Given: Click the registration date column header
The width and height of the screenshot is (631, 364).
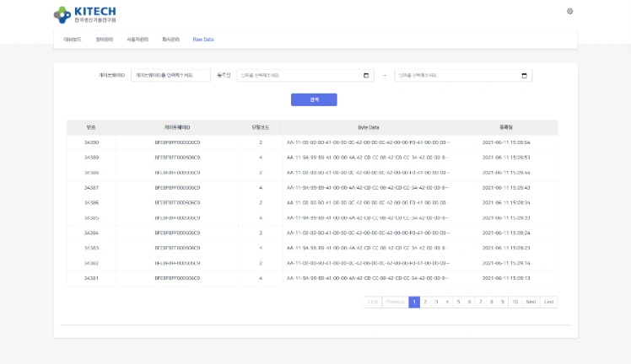Looking at the screenshot, I should coord(506,127).
